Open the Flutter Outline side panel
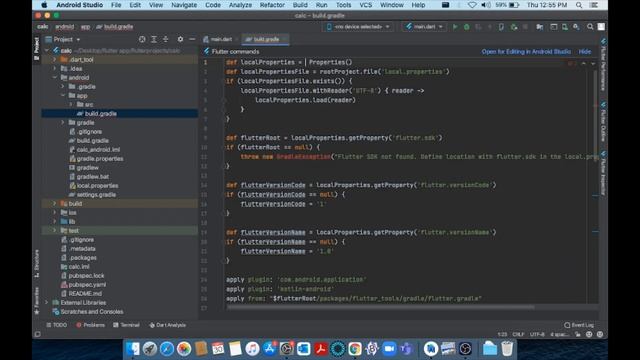Image resolution: width=640 pixels, height=360 pixels. [603, 122]
